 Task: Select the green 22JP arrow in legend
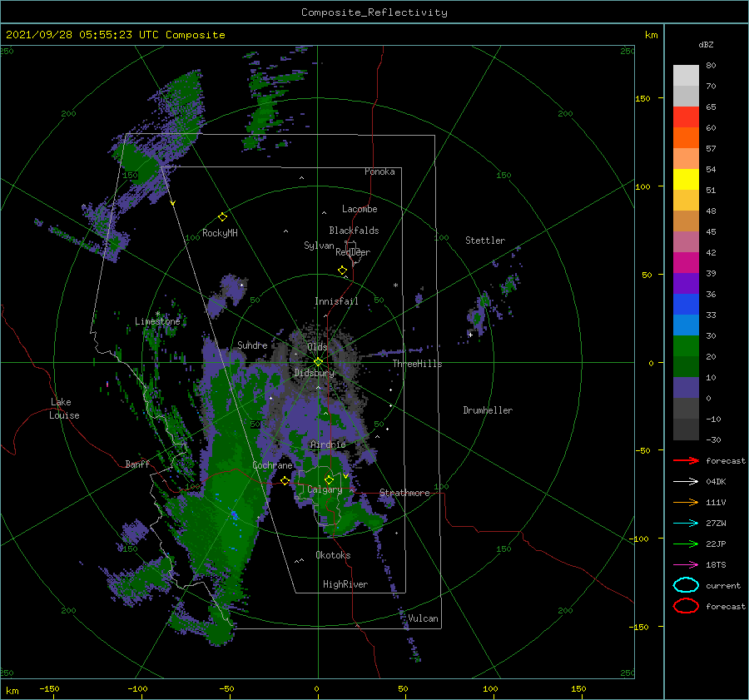coord(686,544)
